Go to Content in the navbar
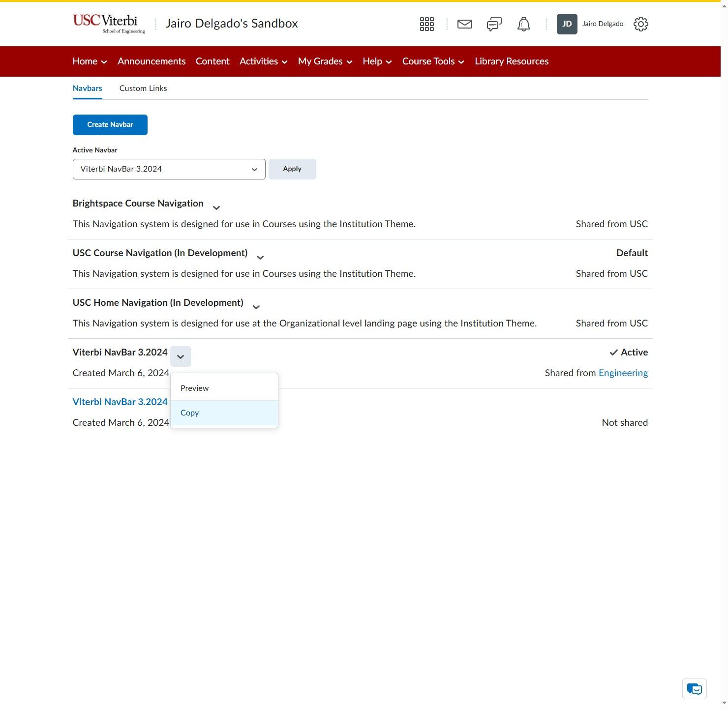728x709 pixels. pyautogui.click(x=212, y=61)
